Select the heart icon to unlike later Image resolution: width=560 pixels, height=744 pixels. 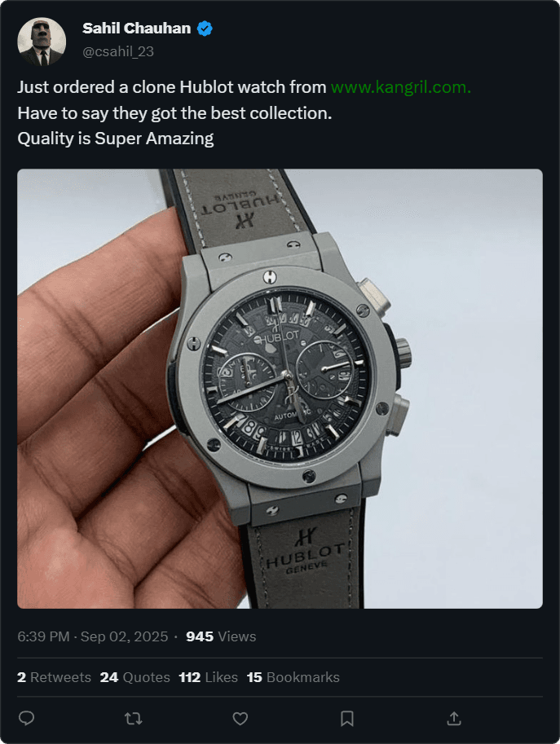(x=240, y=718)
